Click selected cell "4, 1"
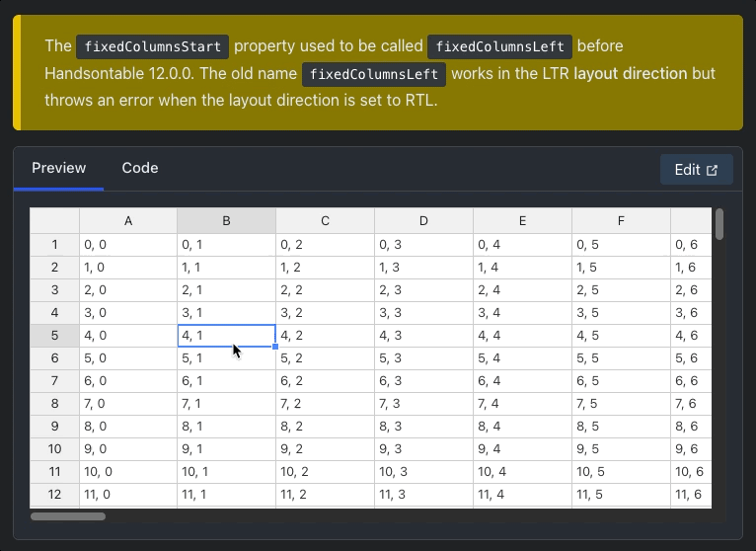756x551 pixels. click(x=227, y=336)
